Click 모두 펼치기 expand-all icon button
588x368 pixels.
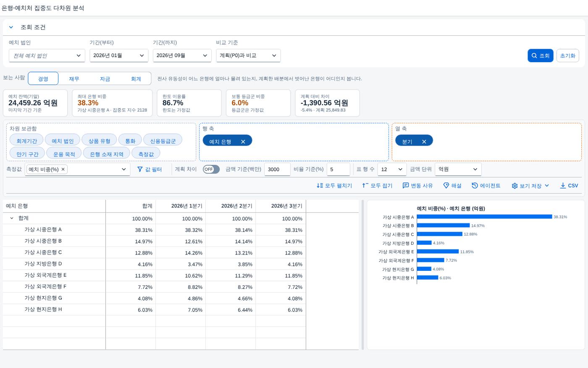point(334,185)
